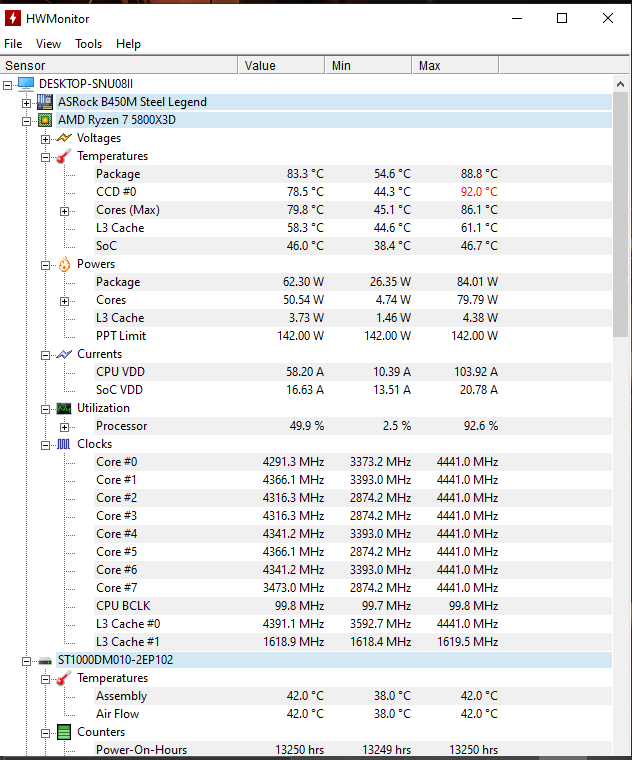Image resolution: width=632 pixels, height=760 pixels.
Task: Collapse the AMD Ryzen 7 5800X3D node
Action: 26,121
